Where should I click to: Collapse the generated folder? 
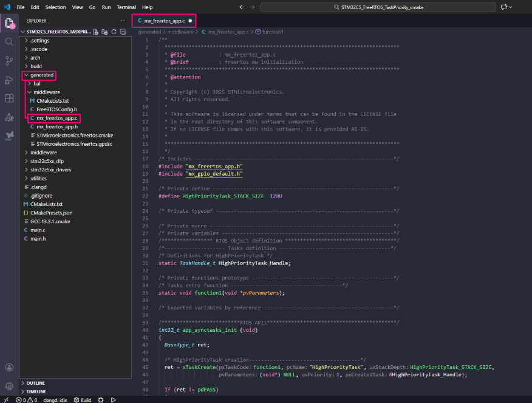41,75
